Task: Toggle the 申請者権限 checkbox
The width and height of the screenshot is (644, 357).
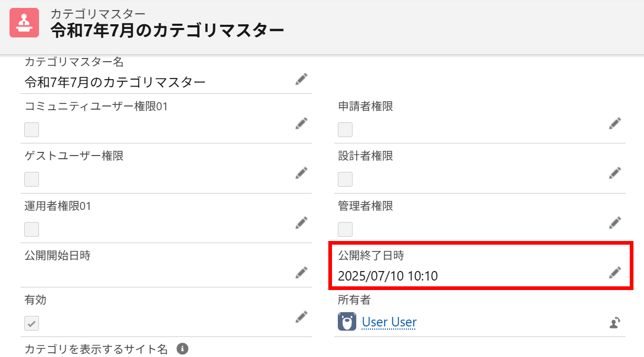Action: pos(345,130)
